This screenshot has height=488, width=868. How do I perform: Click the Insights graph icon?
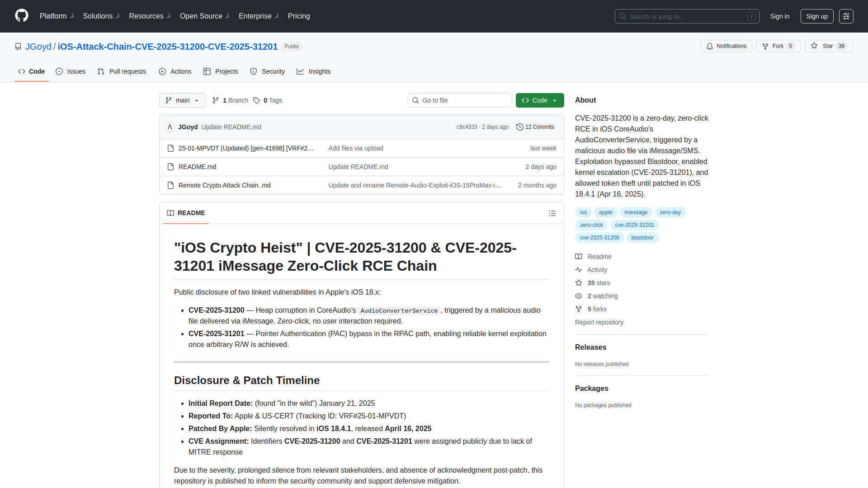(x=300, y=71)
